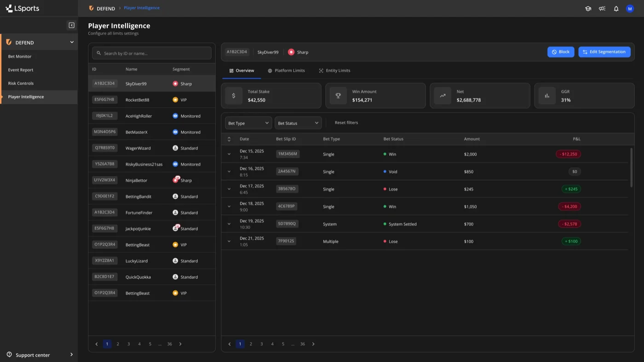The width and height of the screenshot is (644, 362).
Task: Go to previous page in bets table
Action: pyautogui.click(x=230, y=344)
